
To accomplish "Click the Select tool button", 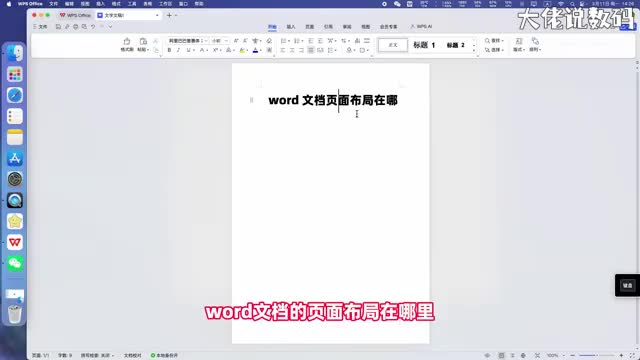I will click(494, 50).
